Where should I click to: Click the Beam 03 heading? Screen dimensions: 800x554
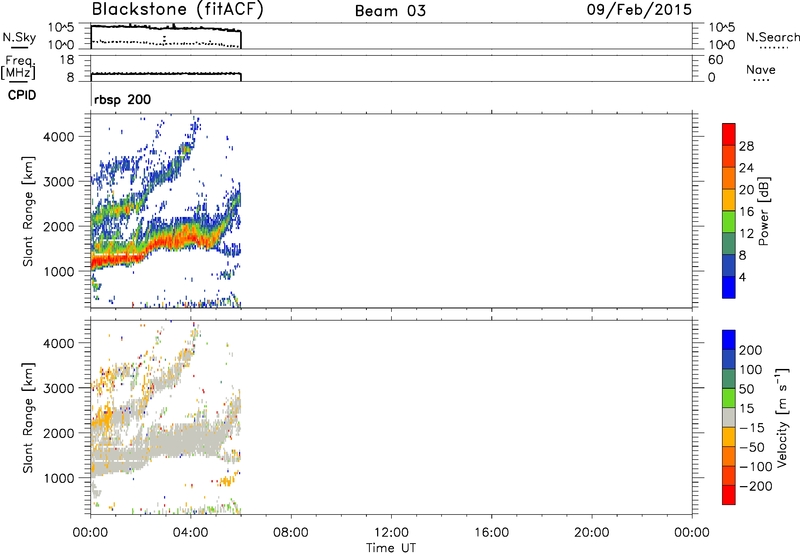pyautogui.click(x=390, y=11)
